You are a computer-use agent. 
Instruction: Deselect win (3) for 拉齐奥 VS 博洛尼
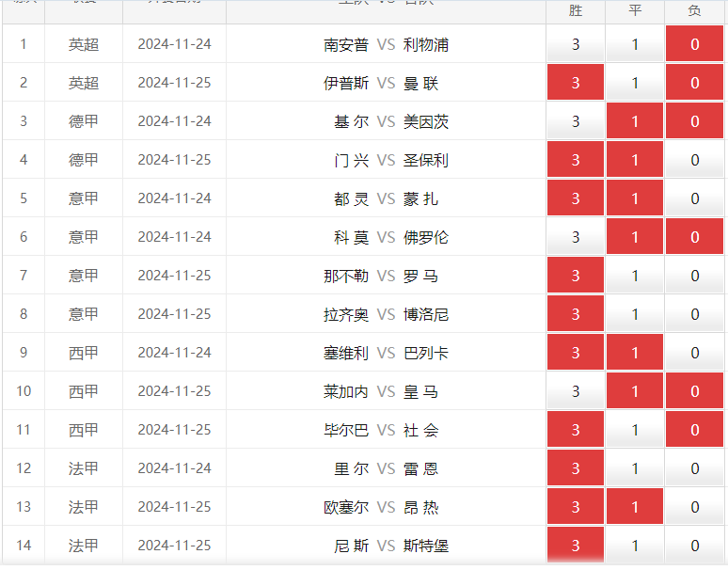(576, 314)
